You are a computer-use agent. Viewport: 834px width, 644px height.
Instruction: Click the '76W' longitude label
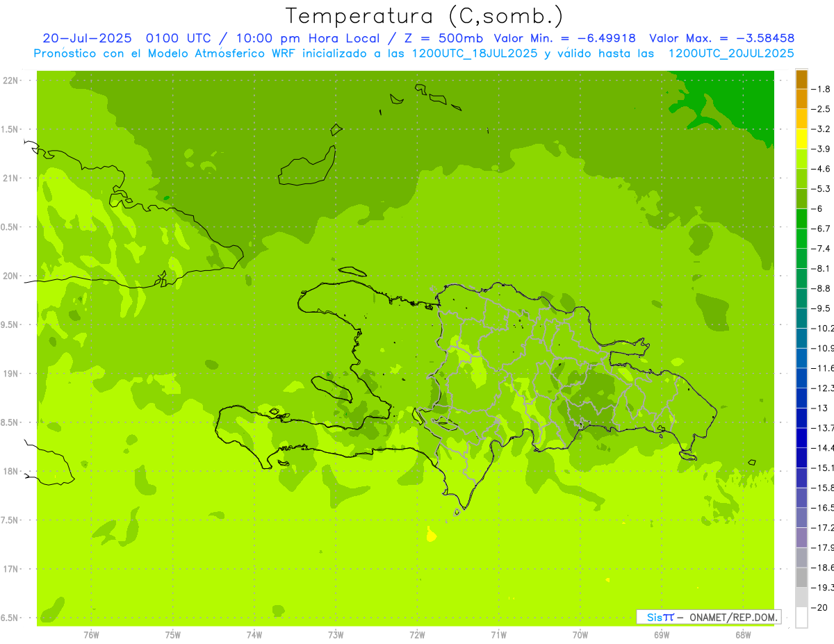[91, 635]
